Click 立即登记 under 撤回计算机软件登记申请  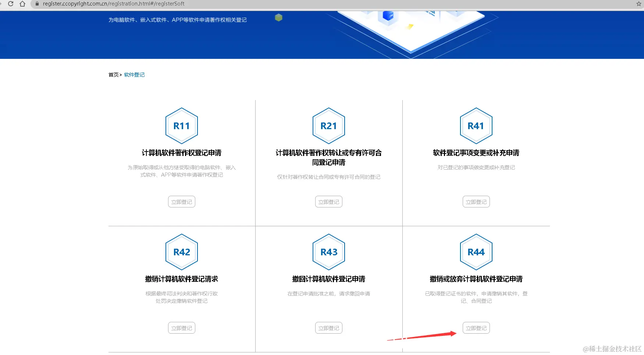[328, 328]
